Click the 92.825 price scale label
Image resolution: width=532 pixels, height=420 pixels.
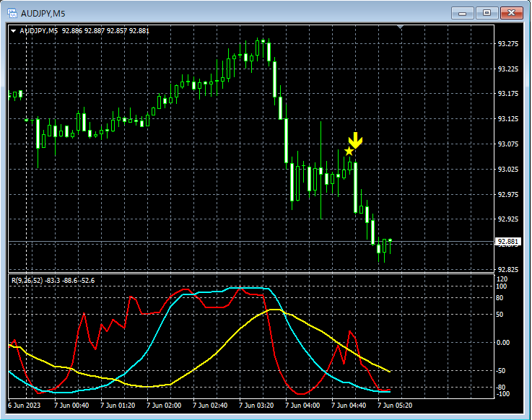pyautogui.click(x=508, y=269)
